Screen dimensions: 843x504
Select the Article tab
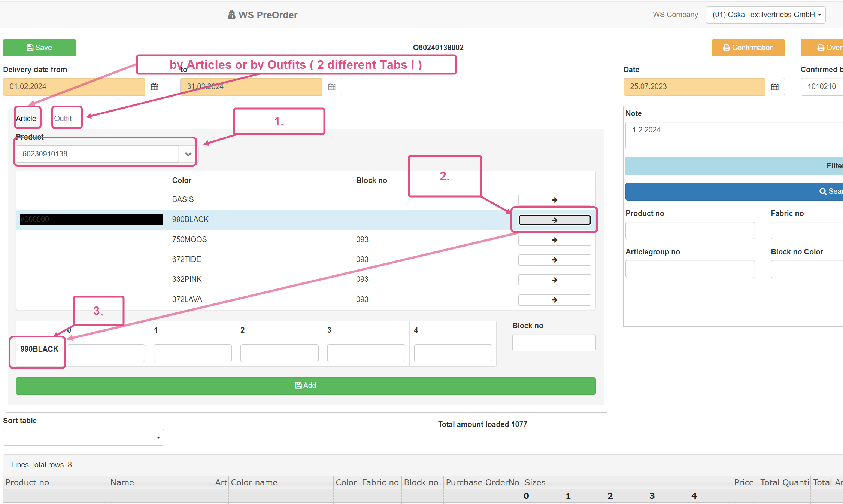pos(26,119)
